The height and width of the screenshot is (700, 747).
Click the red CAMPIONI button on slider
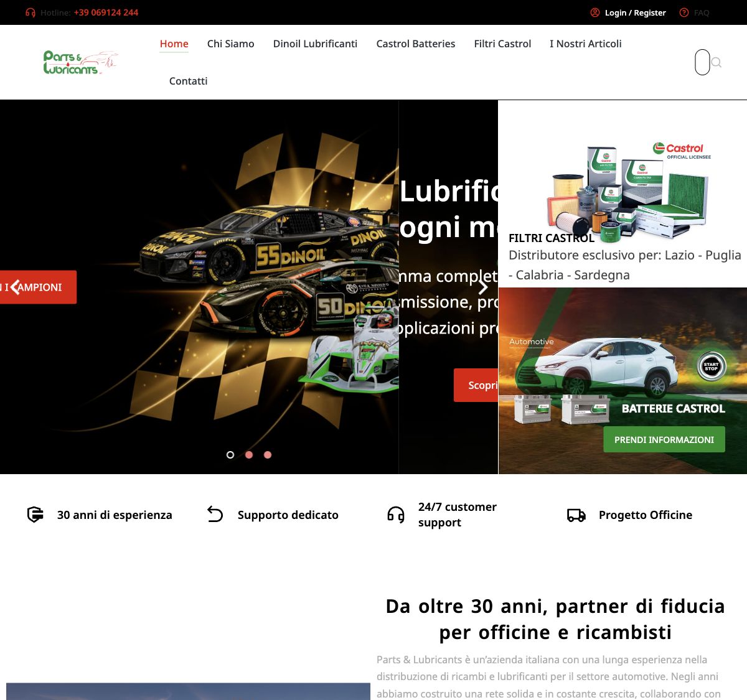38,287
